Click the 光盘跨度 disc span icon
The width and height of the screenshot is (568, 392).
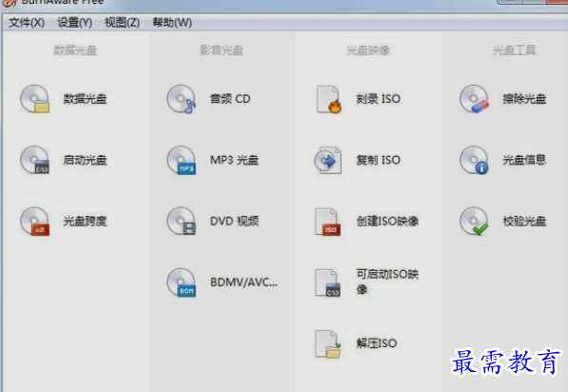[x=35, y=222]
